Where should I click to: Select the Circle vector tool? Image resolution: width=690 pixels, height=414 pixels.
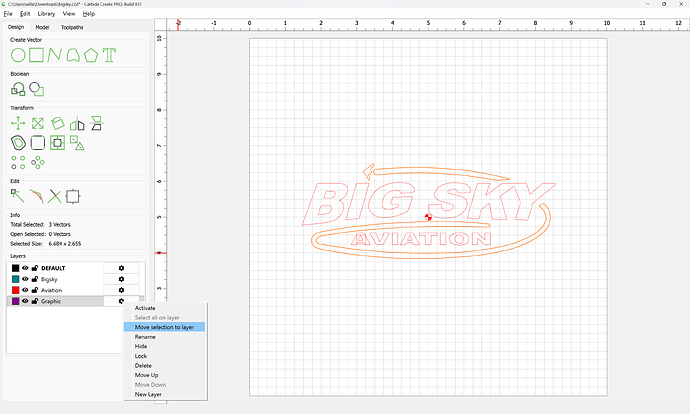coord(18,55)
